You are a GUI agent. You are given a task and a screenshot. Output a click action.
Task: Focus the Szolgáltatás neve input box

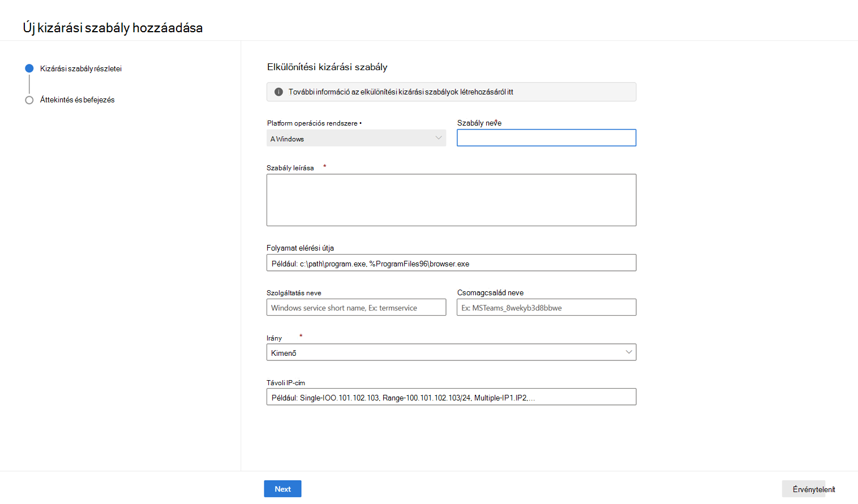click(356, 308)
